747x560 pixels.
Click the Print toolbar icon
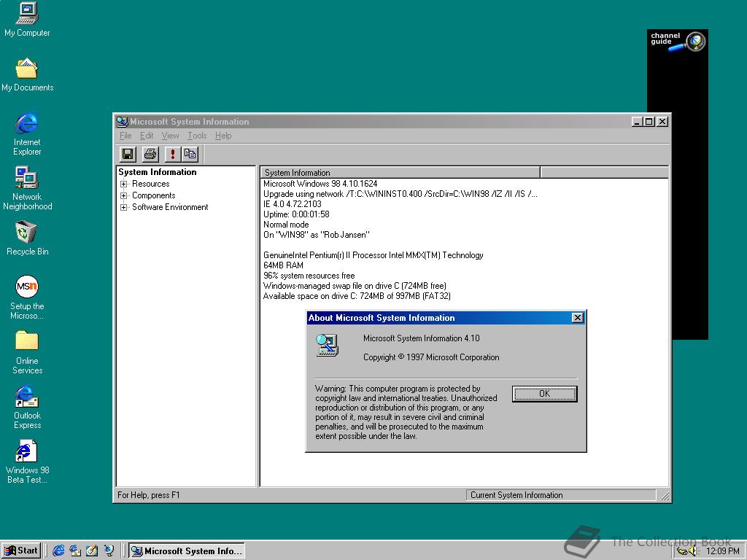[148, 154]
